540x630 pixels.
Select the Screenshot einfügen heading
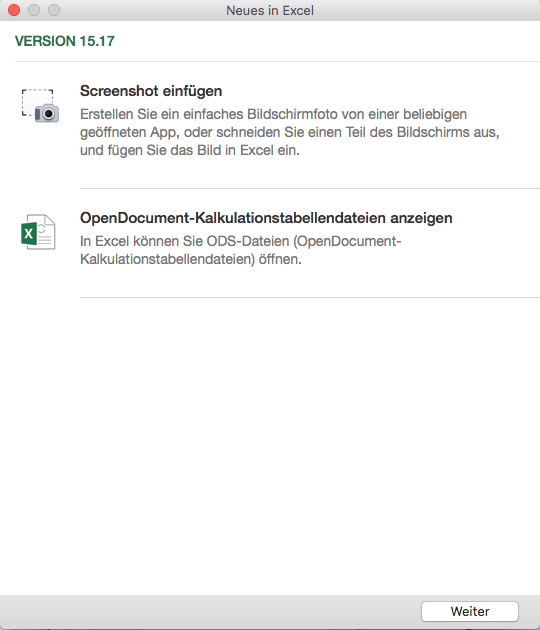(x=151, y=91)
